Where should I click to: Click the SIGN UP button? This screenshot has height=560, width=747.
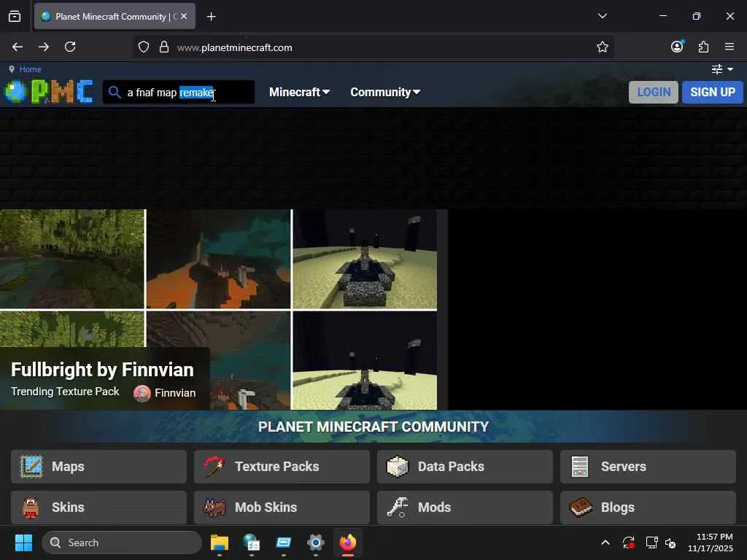pos(712,92)
